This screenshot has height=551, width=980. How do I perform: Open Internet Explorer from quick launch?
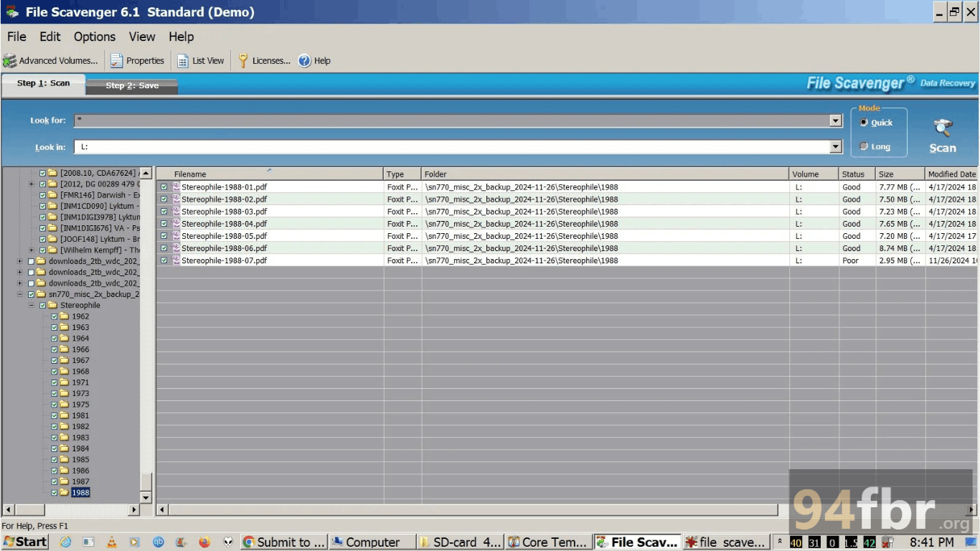click(x=66, y=542)
